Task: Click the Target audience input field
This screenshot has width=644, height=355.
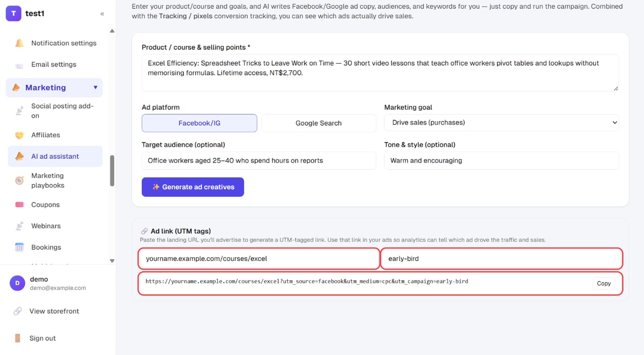Action: click(259, 161)
